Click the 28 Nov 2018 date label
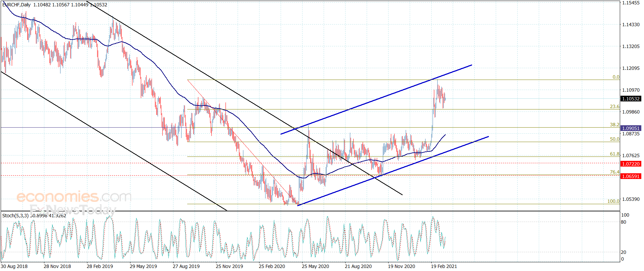 point(57,266)
